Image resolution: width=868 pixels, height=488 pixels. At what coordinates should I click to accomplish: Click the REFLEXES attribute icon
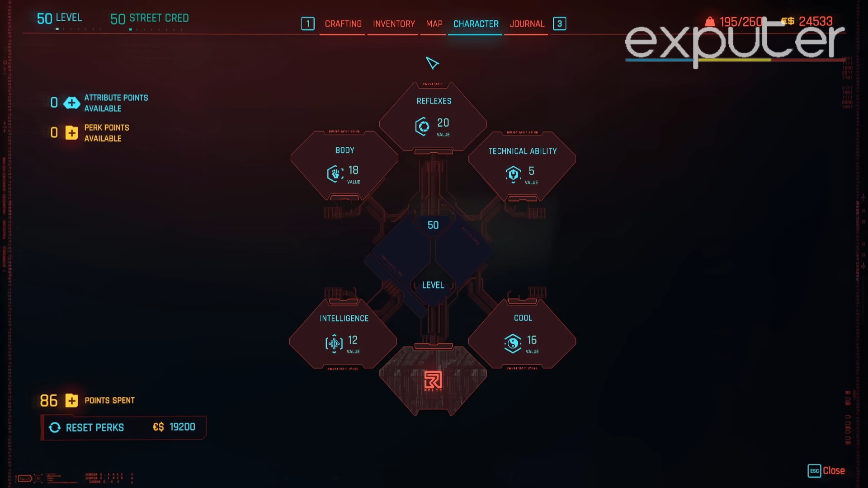tap(421, 126)
